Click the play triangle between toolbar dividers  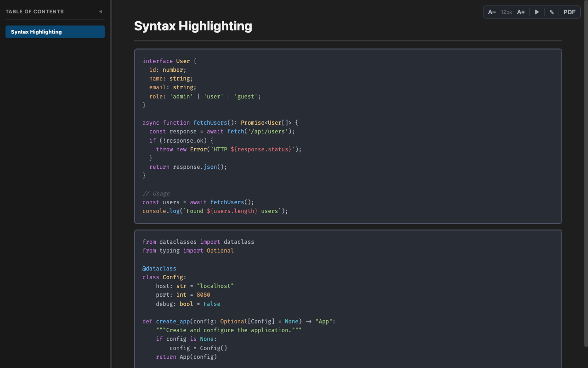pyautogui.click(x=537, y=12)
